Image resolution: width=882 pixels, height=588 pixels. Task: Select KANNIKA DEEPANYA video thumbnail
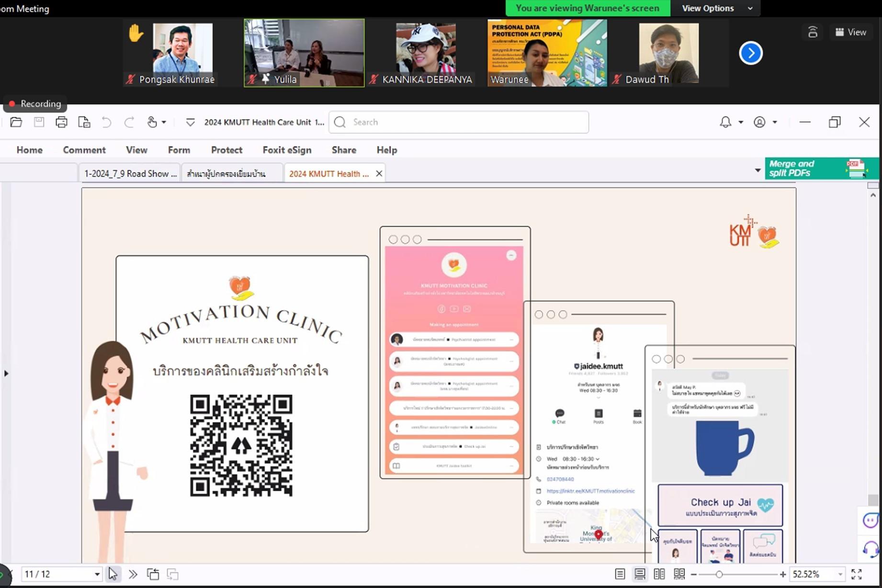click(x=426, y=53)
